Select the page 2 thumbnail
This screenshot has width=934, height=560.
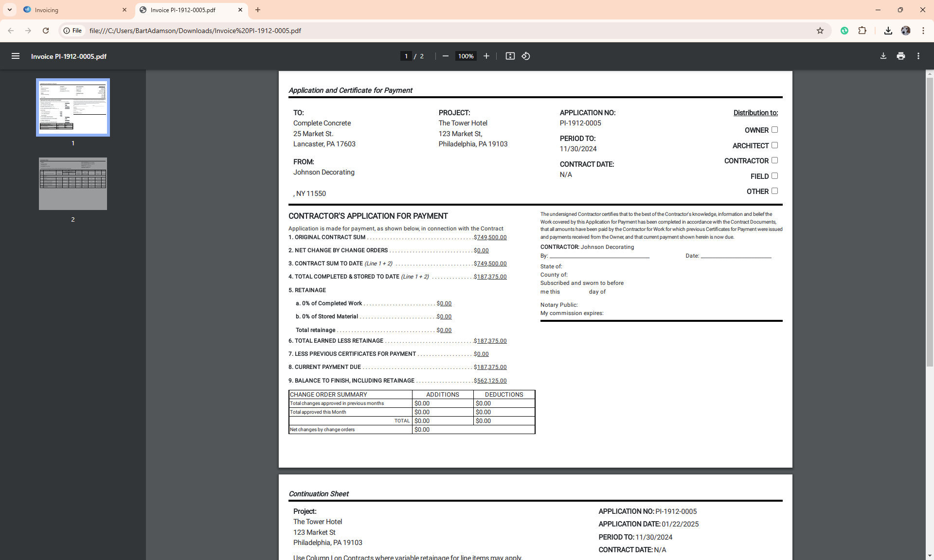(x=73, y=184)
